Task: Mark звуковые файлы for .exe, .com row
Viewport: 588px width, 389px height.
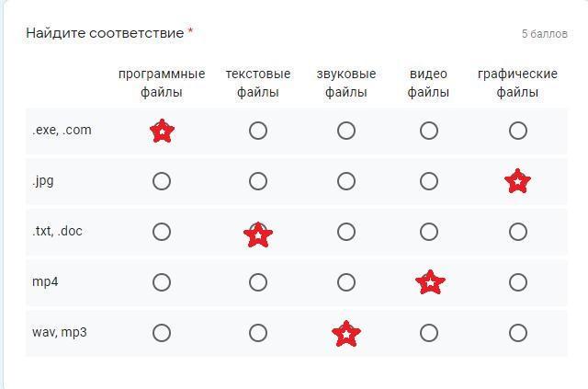Action: coord(345,131)
